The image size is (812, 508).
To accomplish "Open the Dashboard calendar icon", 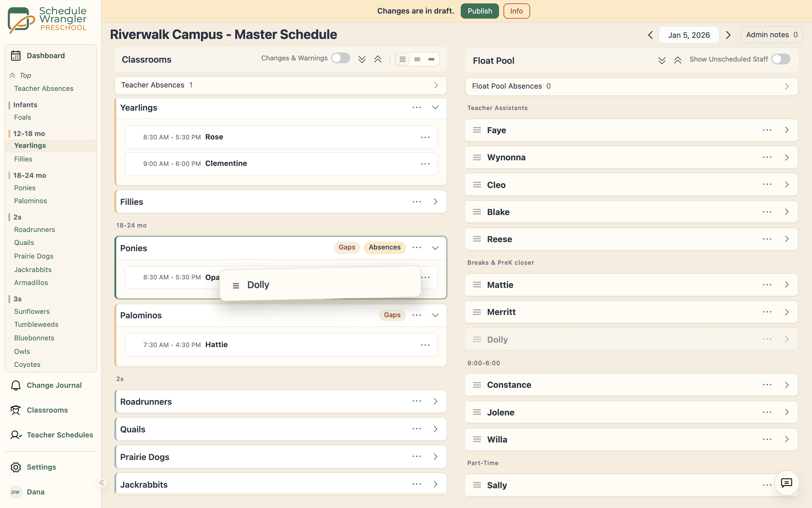I will click(16, 55).
